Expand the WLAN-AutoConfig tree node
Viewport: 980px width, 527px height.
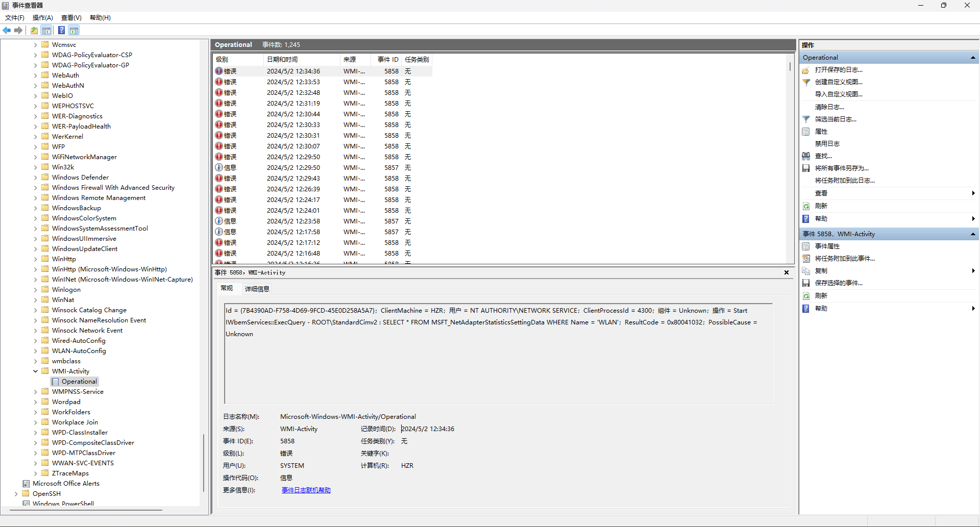35,351
